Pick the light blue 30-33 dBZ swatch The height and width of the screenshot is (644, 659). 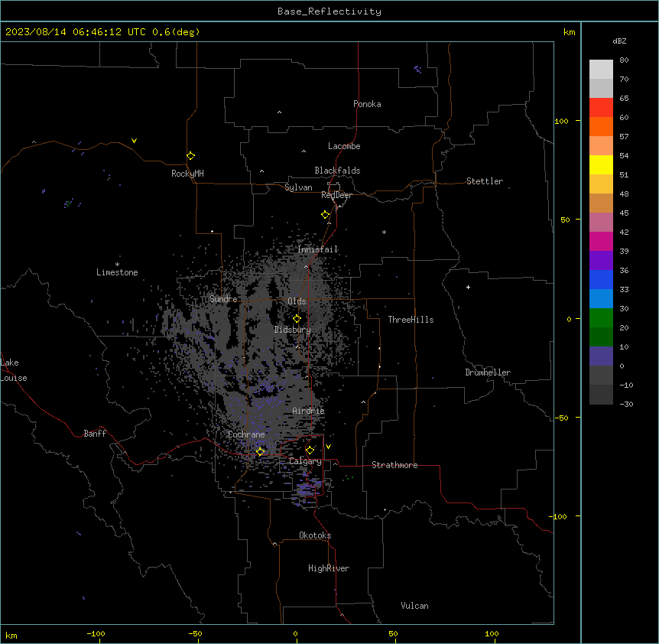pyautogui.click(x=601, y=299)
